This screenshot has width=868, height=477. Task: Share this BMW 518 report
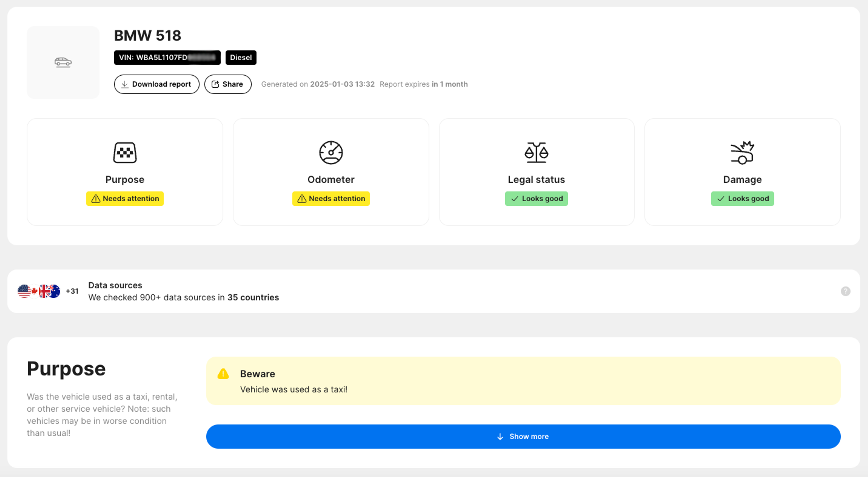tap(228, 84)
